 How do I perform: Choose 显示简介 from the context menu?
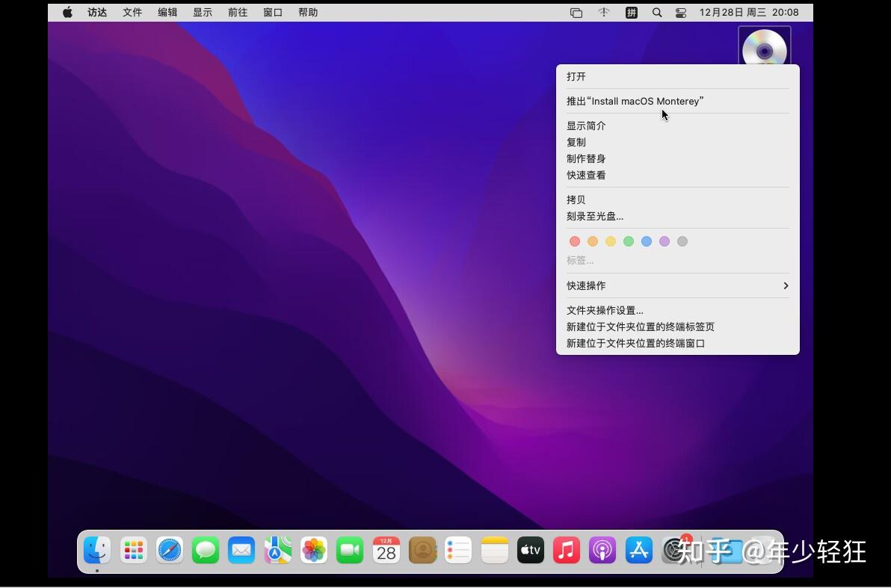(586, 126)
